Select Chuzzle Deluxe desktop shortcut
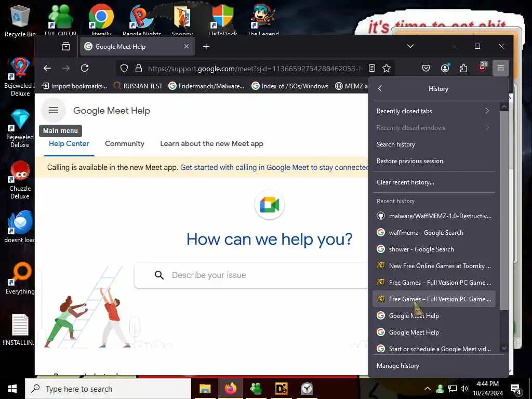532x399 pixels. pos(20,180)
